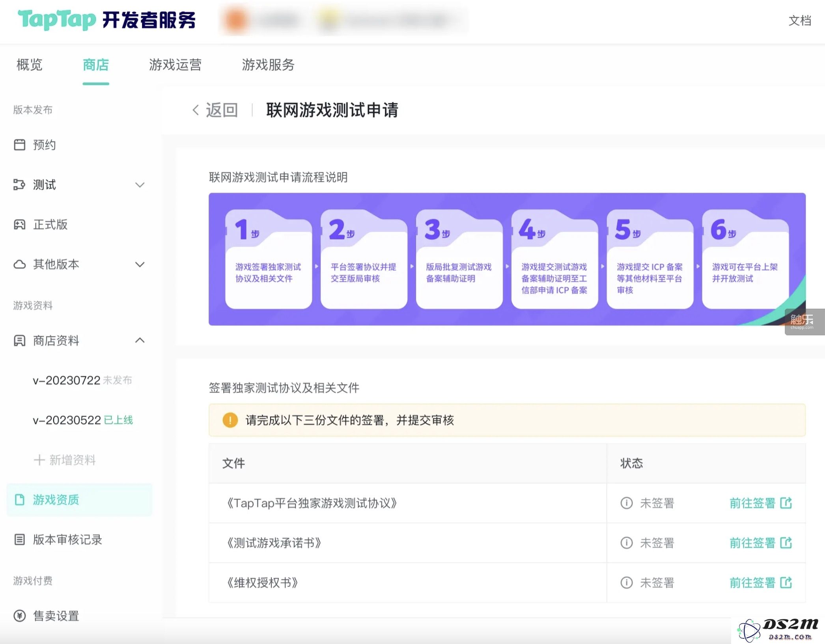Click 《维权授权书》 file name

tap(262, 583)
